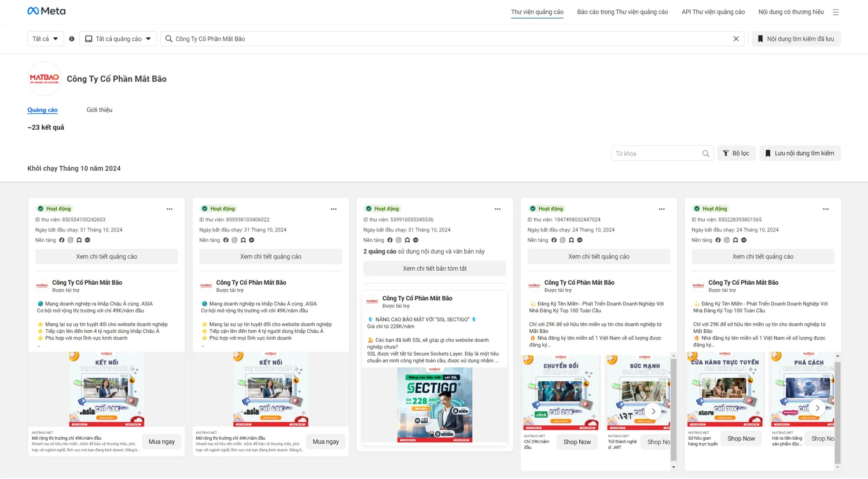Click Audience Network icon on ad 1847498032447024

click(571, 240)
